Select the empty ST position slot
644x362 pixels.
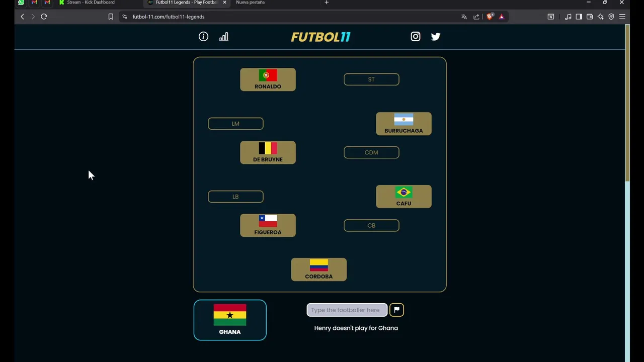click(371, 79)
